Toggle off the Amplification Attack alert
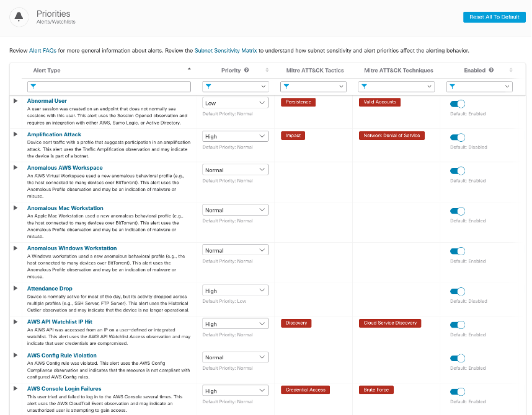The height and width of the screenshot is (415, 532). 457,138
